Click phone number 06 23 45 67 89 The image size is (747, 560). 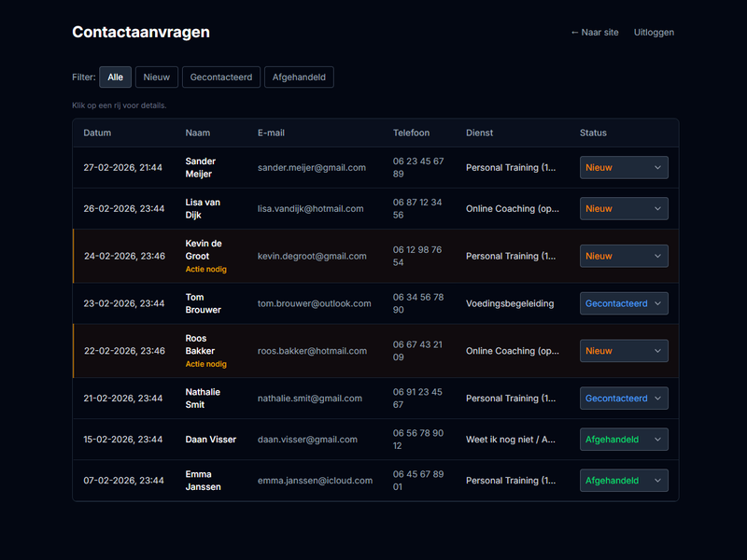[x=418, y=168]
